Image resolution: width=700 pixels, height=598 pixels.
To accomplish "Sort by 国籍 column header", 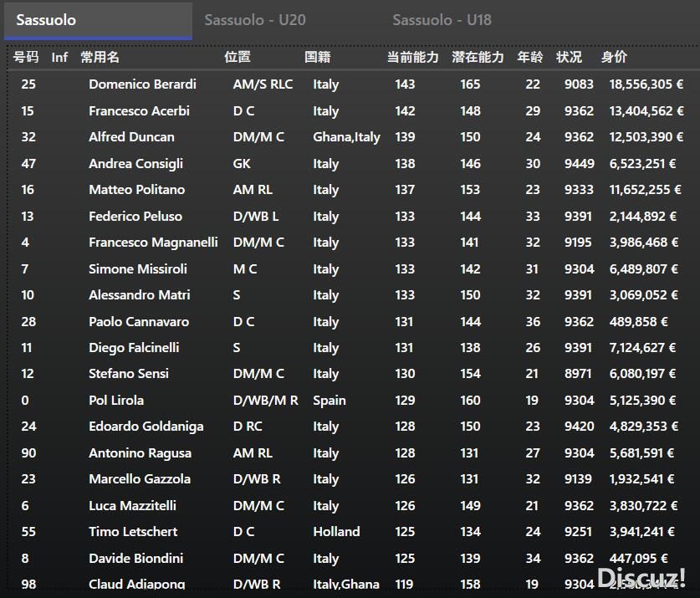I will coord(318,57).
